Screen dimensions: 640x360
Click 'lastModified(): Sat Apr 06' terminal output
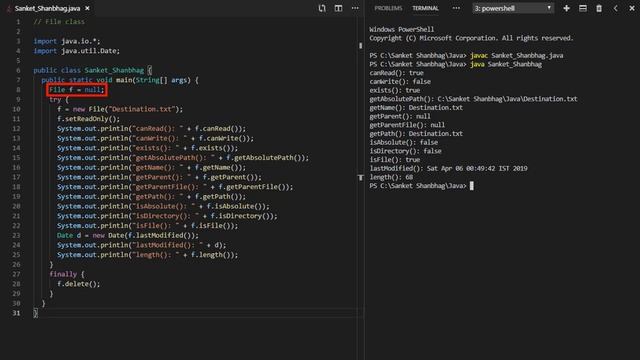(448, 169)
